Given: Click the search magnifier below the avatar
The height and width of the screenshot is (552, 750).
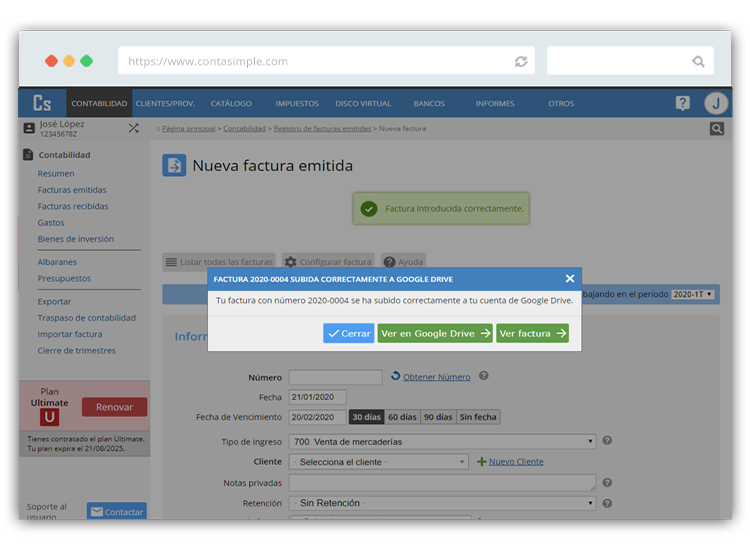Looking at the screenshot, I should (717, 129).
